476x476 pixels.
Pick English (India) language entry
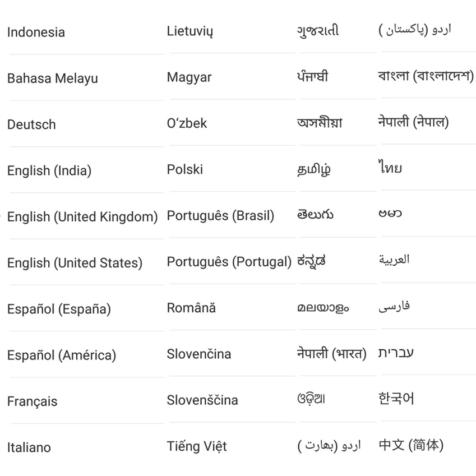click(49, 171)
